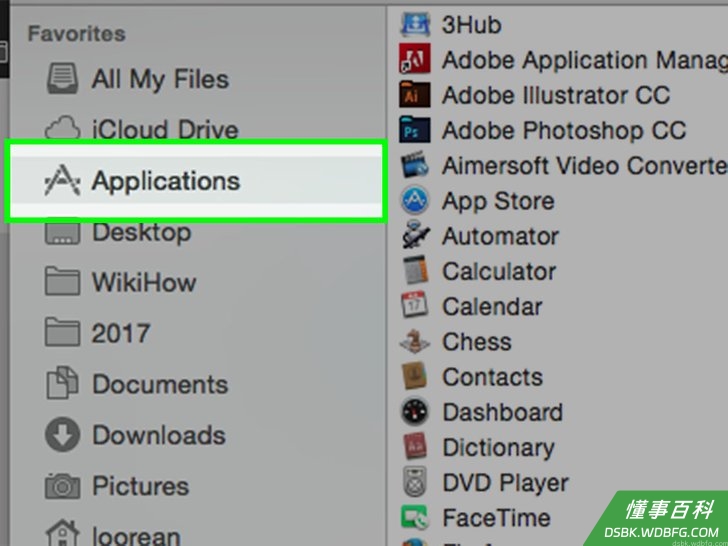Click the Documents sidebar icon

[62, 383]
